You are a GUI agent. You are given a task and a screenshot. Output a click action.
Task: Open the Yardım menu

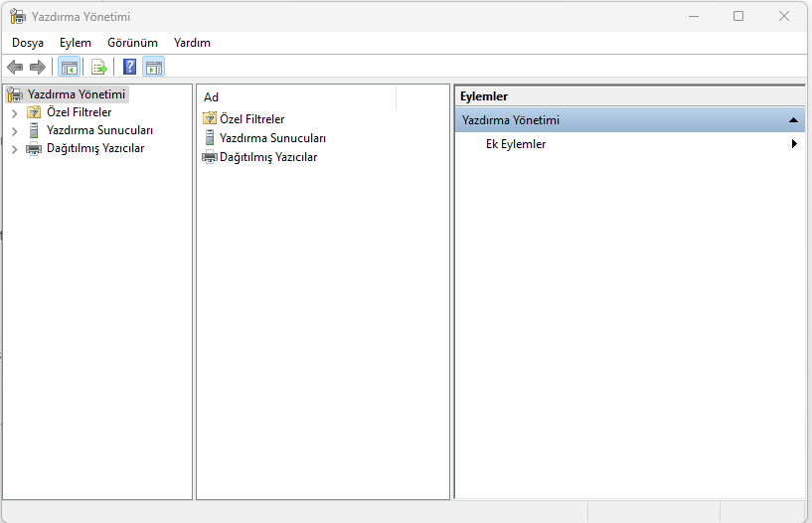tap(192, 43)
